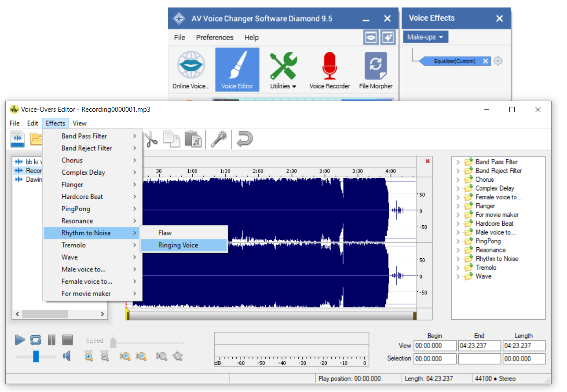Open the File menu in Voice-Overs Editor
This screenshot has height=392, width=567.
click(15, 123)
